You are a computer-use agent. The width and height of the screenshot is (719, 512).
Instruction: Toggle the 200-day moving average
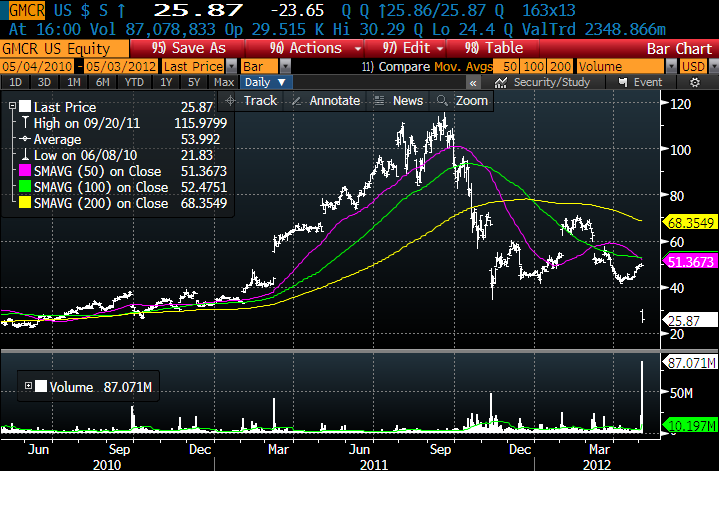[x=560, y=66]
